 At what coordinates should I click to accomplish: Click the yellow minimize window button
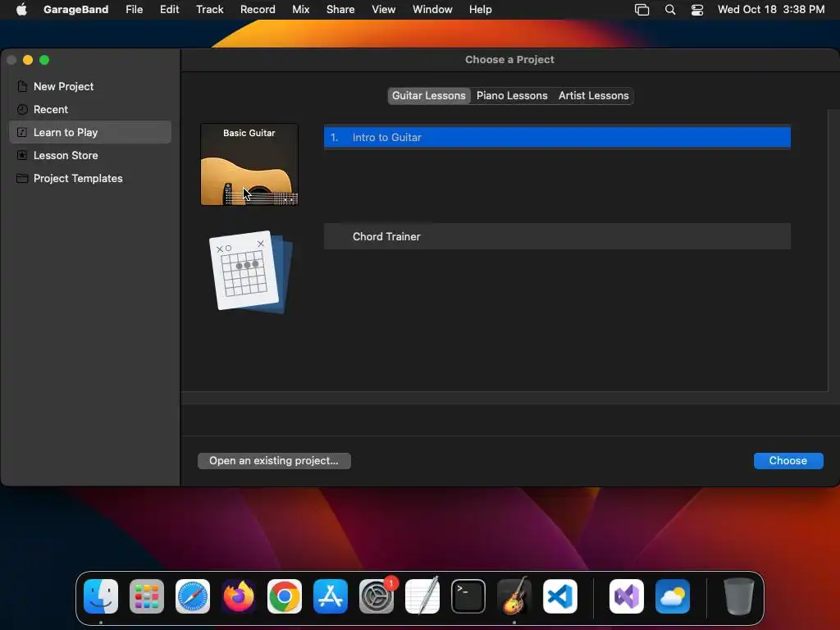[x=28, y=60]
